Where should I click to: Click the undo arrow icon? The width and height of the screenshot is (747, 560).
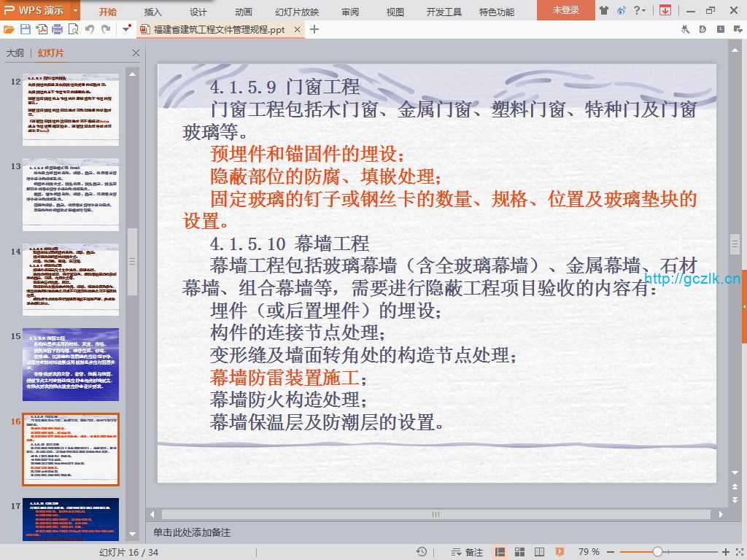(90, 29)
